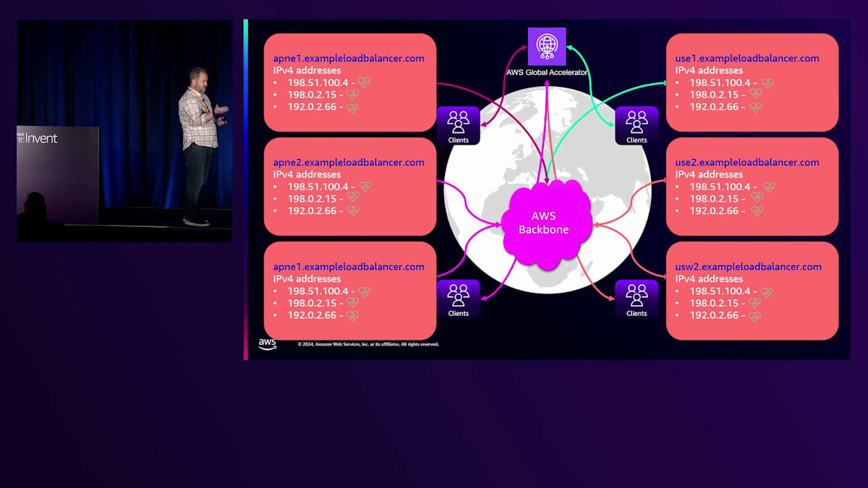This screenshot has height=488, width=868.
Task: Click the speaker camera video feed
Action: pos(125,131)
